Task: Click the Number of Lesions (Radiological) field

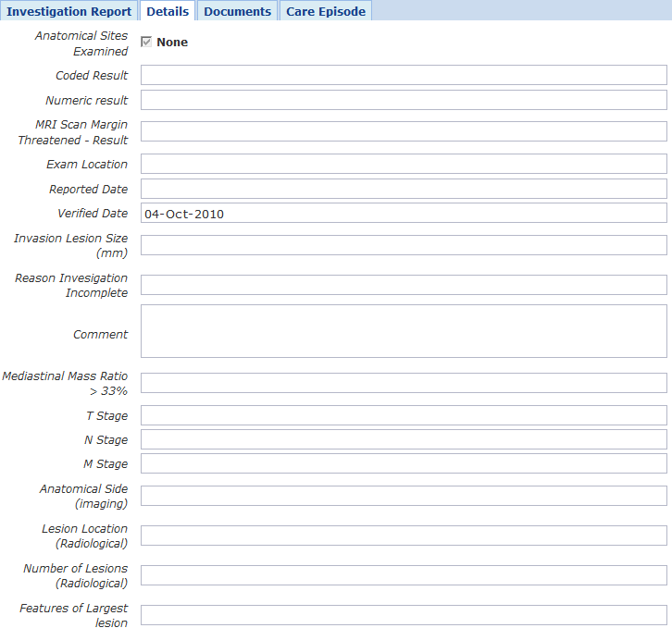Action: [x=404, y=575]
